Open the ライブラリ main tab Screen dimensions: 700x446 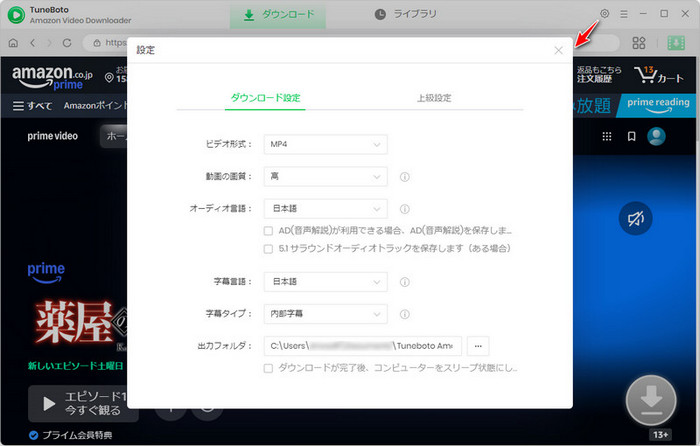405,14
